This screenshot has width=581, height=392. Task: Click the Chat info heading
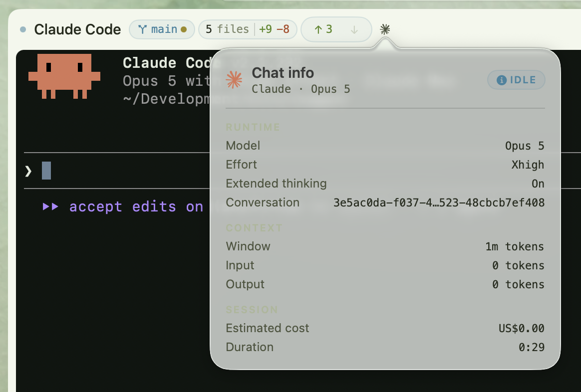(283, 73)
